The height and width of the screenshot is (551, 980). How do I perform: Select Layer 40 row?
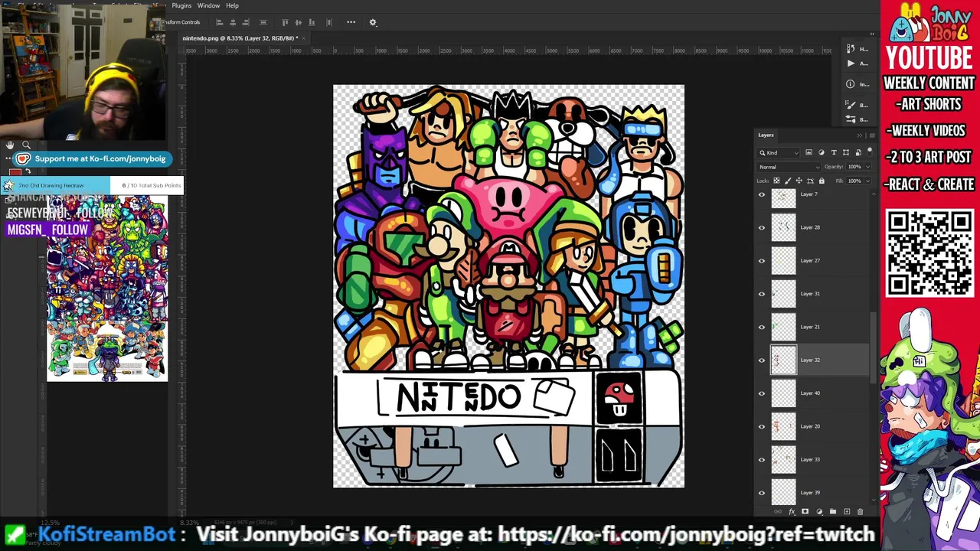[x=814, y=393]
